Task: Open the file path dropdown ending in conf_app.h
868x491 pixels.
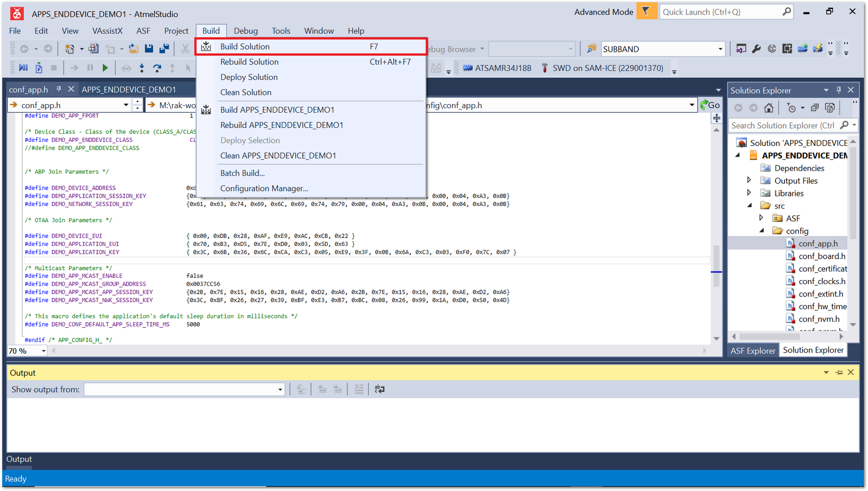Action: pos(692,105)
